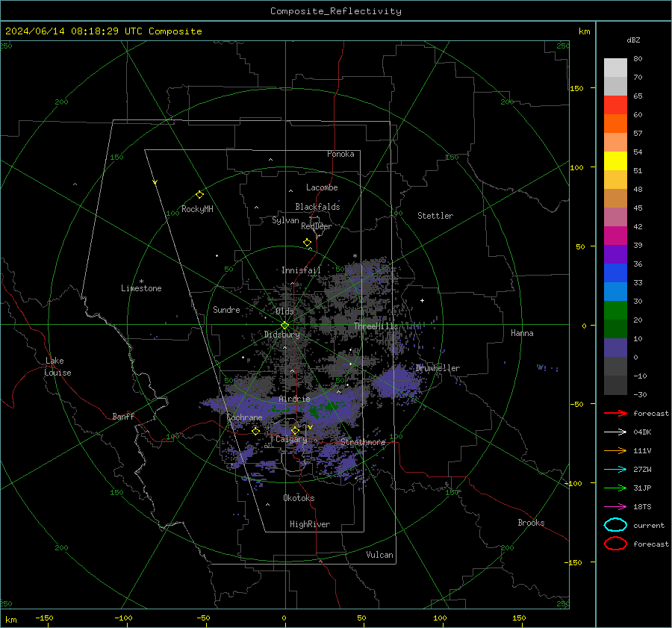672x628 pixels.
Task: Select the orange 60 dBZ color swatch
Action: pyautogui.click(x=615, y=123)
